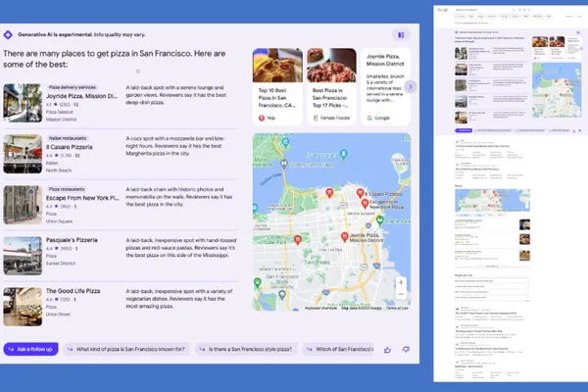This screenshot has height=392, width=588.
Task: Click the Escape From New York Pizza map pin
Action: [x=365, y=204]
